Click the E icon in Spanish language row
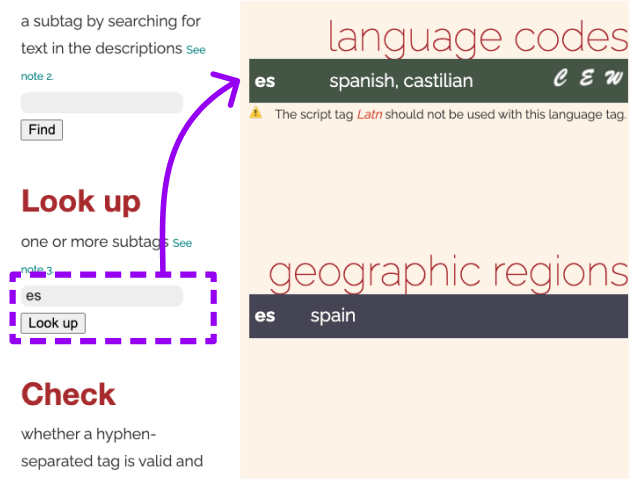The height and width of the screenshot is (481, 640). click(x=586, y=77)
